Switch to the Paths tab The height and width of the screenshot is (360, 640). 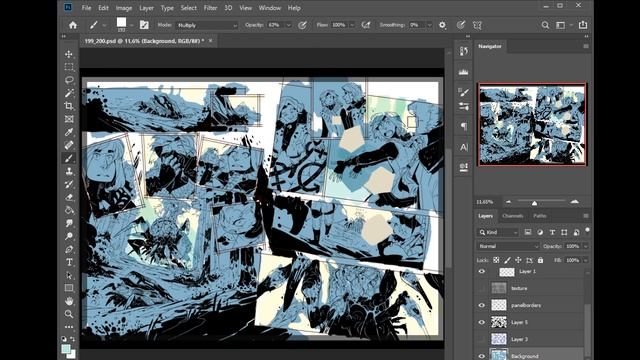[540, 216]
